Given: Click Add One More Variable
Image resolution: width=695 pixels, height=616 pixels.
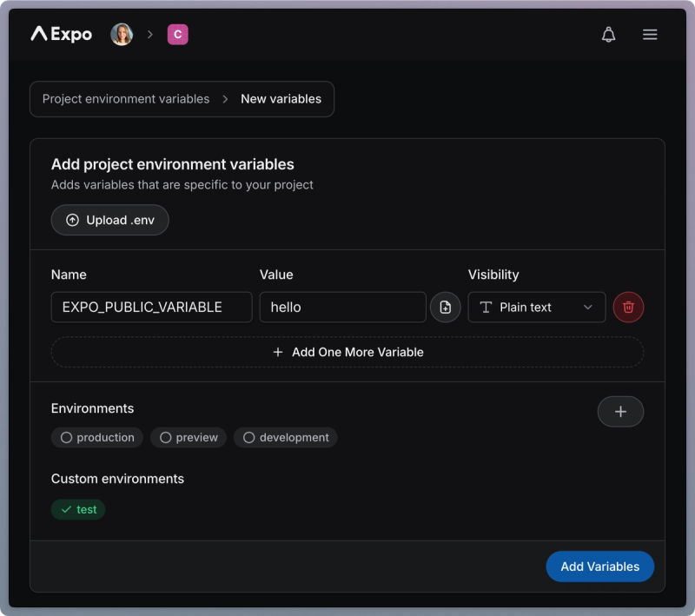Looking at the screenshot, I should pos(347,352).
